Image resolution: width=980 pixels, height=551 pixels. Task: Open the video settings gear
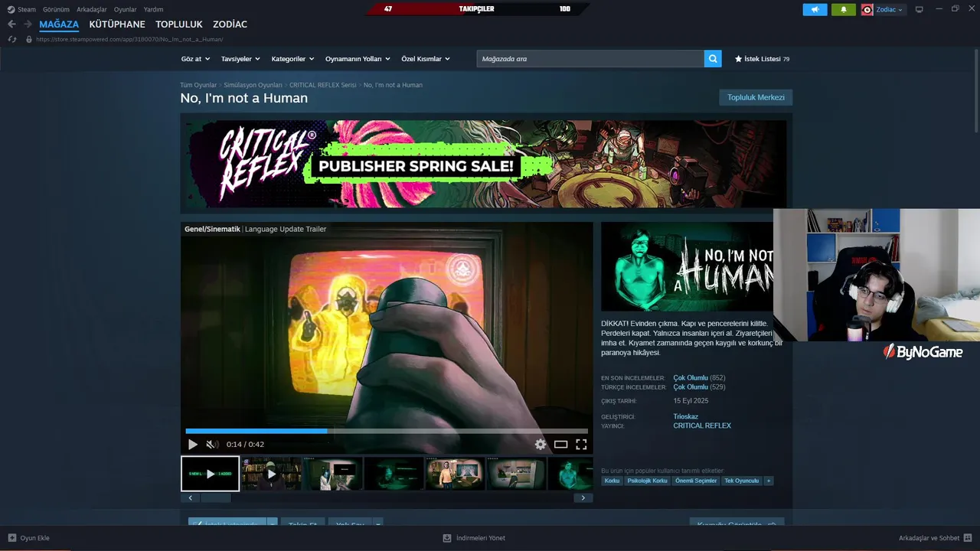[x=541, y=444]
